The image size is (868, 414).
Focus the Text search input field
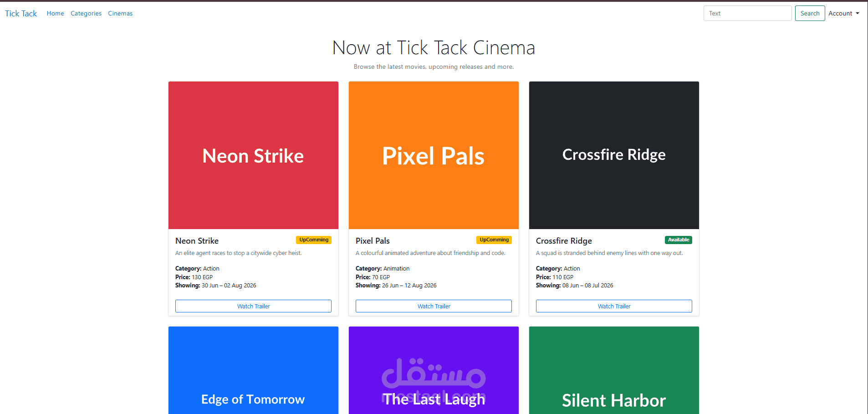pyautogui.click(x=747, y=13)
